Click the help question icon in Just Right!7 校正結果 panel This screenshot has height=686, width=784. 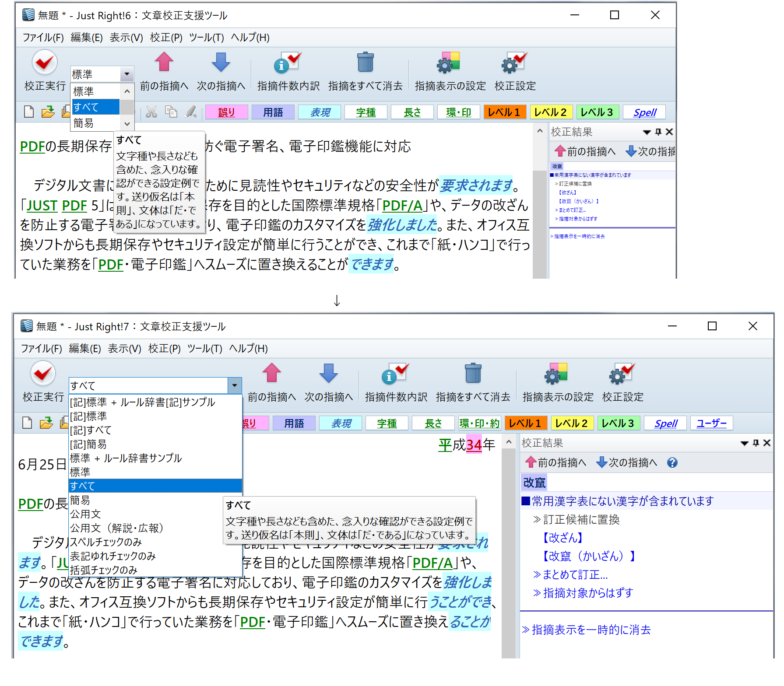(x=672, y=462)
